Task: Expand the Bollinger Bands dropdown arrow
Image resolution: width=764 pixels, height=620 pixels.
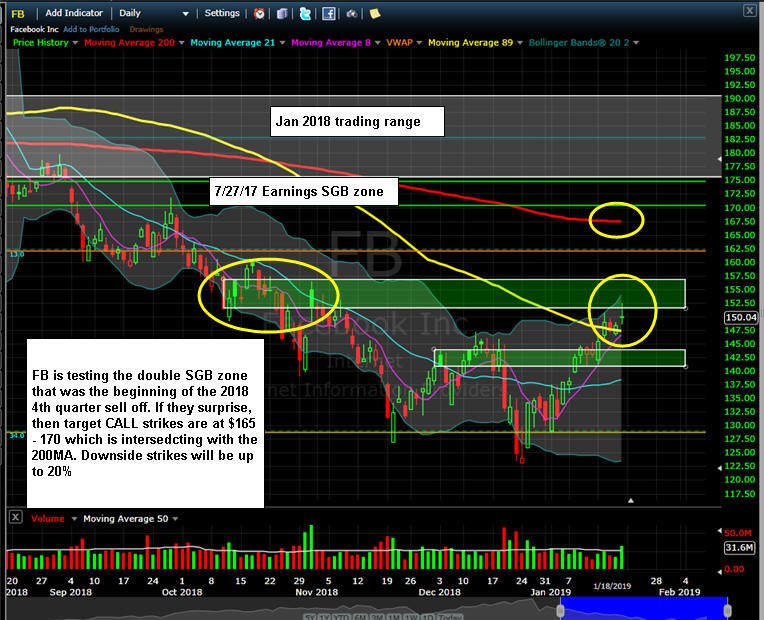Action: [636, 43]
